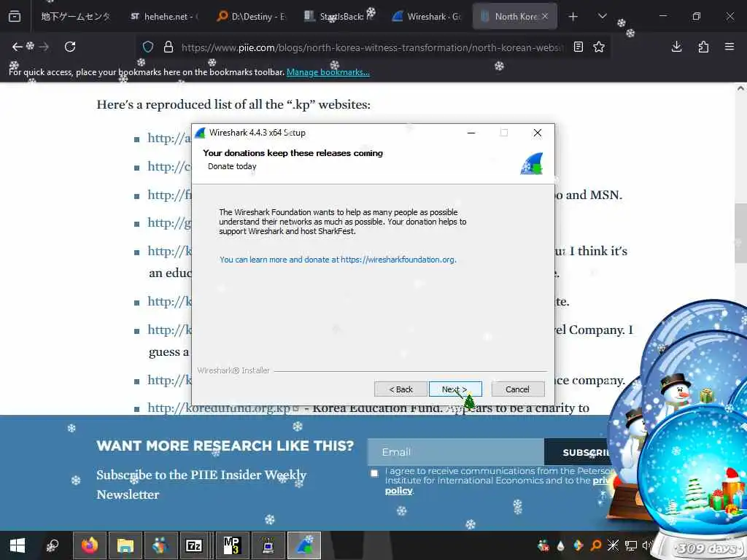This screenshot has width=747, height=560.
Task: Open the network computer taskbar icon
Action: 268,545
